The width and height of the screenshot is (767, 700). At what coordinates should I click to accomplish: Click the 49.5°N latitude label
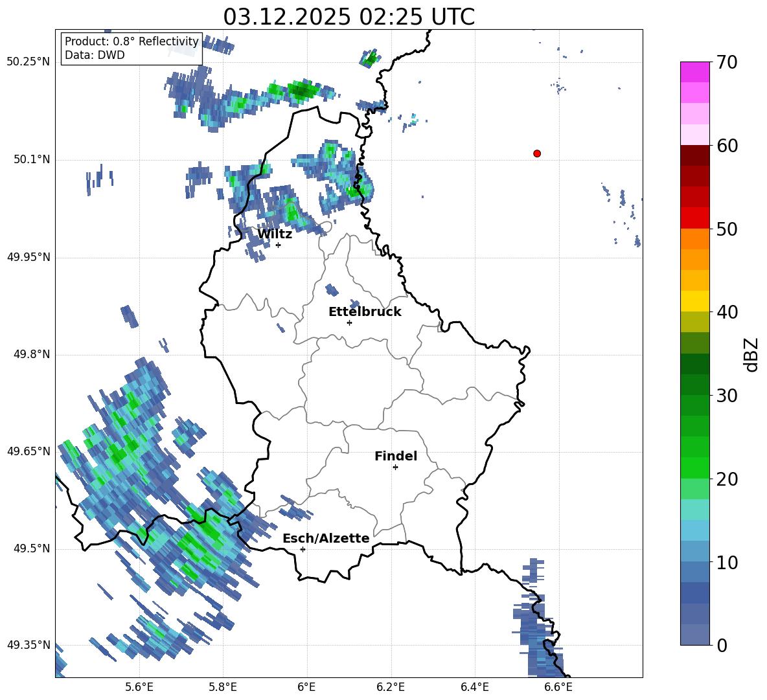tap(32, 548)
